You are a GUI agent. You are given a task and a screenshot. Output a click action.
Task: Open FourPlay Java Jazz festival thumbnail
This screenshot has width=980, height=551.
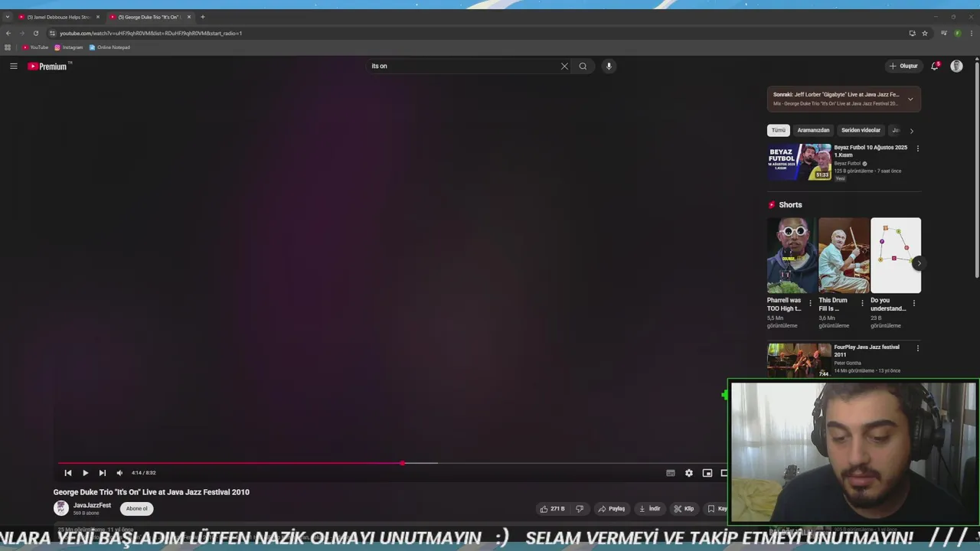799,360
